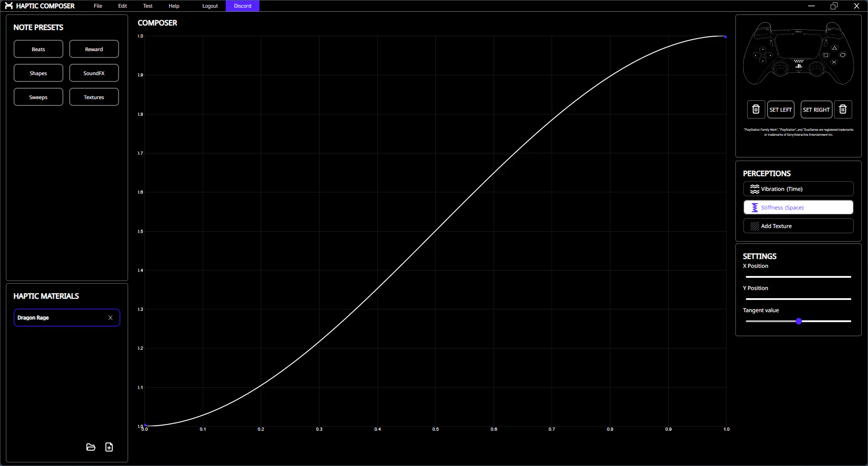The height and width of the screenshot is (466, 868).
Task: Open the Test menu
Action: [x=148, y=6]
